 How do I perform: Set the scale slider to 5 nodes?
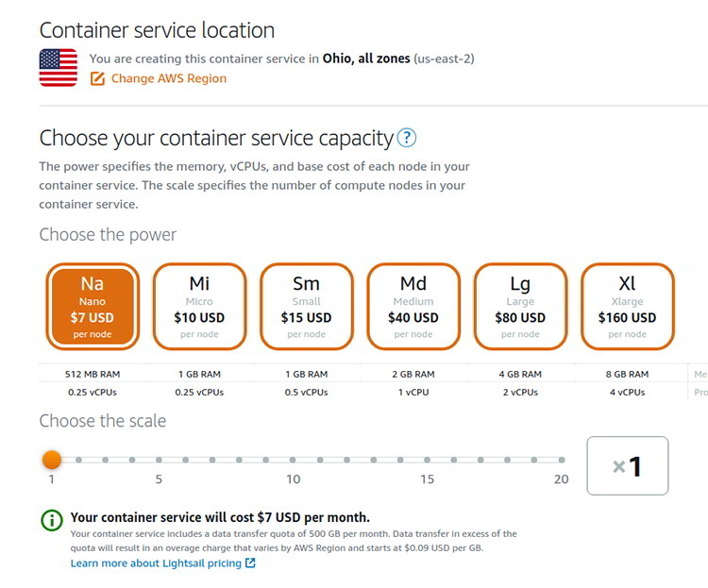pyautogui.click(x=160, y=461)
